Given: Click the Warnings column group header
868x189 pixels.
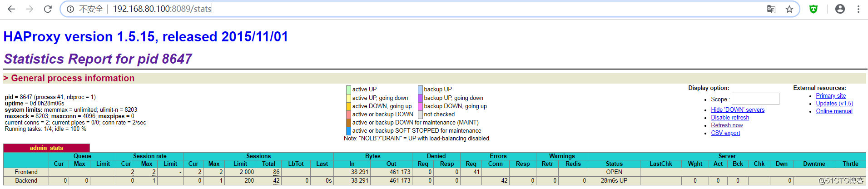Looking at the screenshot, I should [562, 156].
